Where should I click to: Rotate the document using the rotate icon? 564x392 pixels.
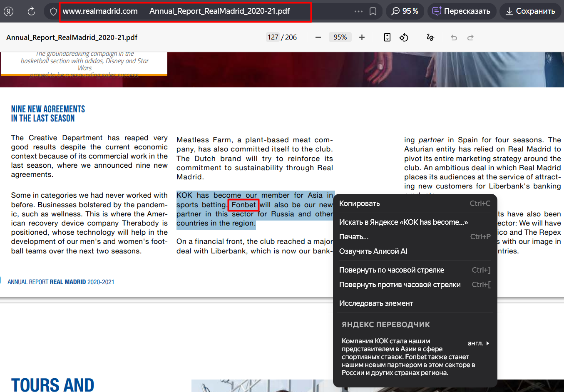point(404,37)
